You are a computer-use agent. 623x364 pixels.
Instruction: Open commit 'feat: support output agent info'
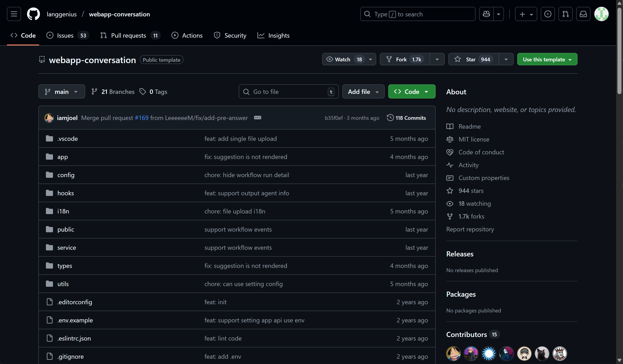(x=247, y=193)
